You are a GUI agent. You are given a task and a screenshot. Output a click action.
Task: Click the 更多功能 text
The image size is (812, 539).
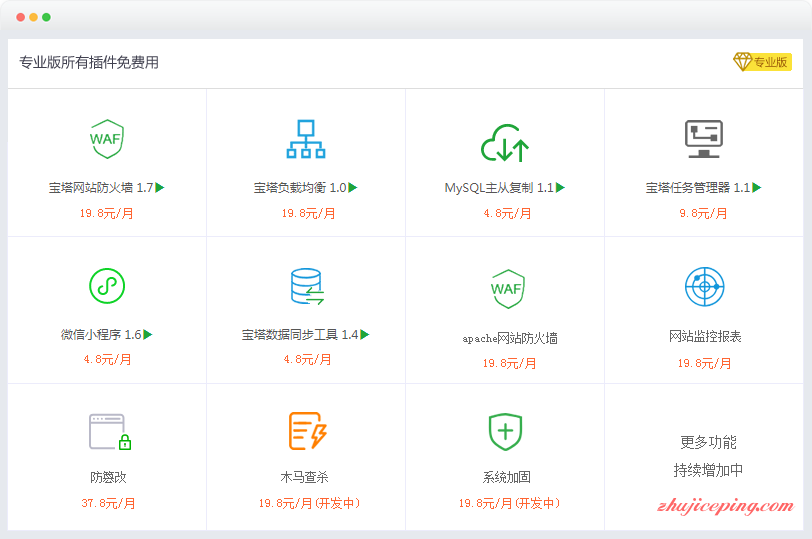click(x=708, y=442)
